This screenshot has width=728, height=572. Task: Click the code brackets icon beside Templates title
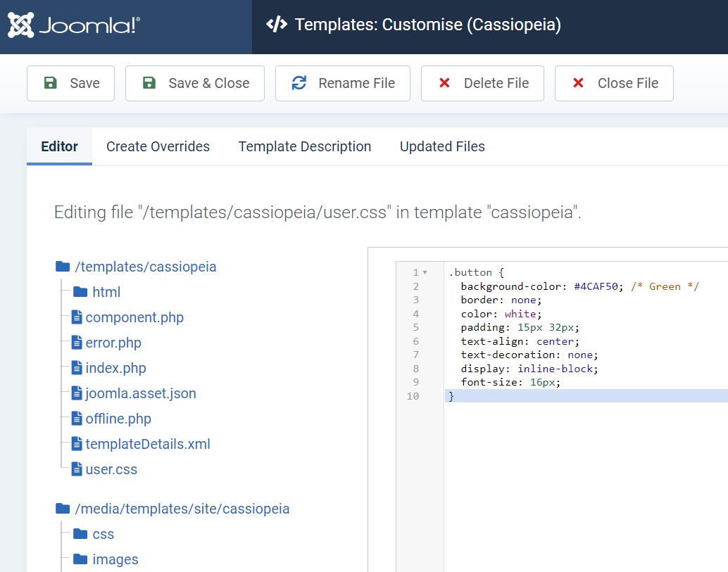277,24
